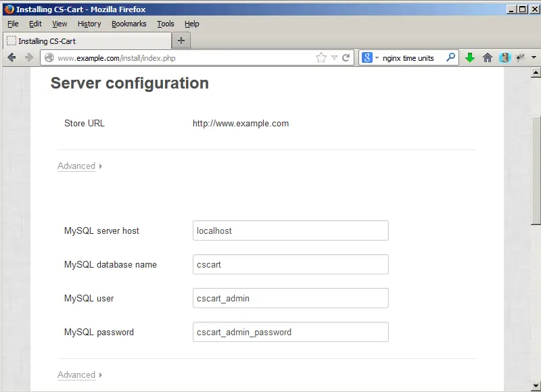Click the Store URL value http://www.example.com
This screenshot has width=541, height=392.
click(241, 124)
